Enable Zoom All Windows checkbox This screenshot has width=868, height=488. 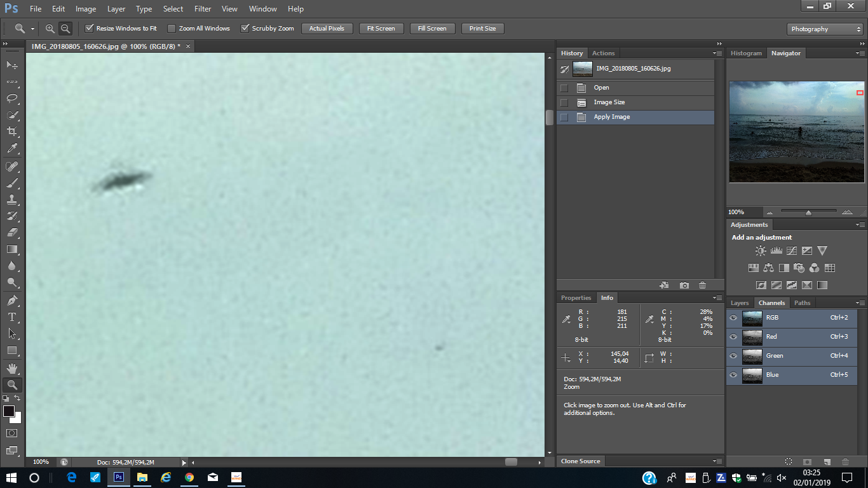click(172, 29)
